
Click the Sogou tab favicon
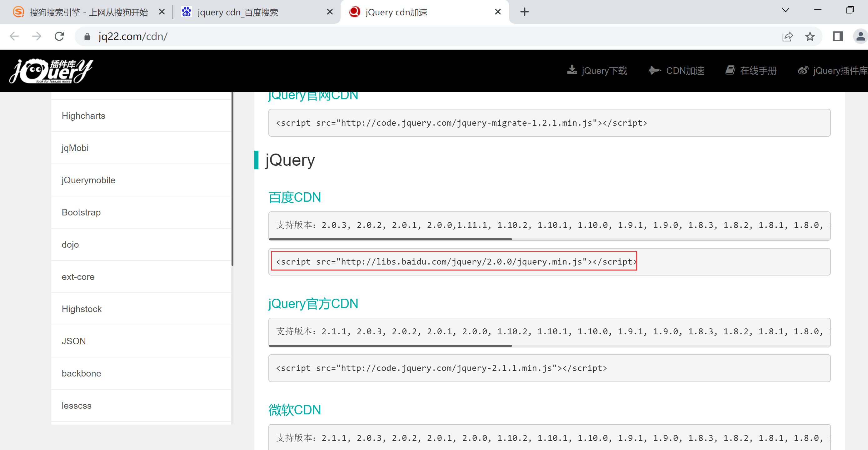point(18,12)
